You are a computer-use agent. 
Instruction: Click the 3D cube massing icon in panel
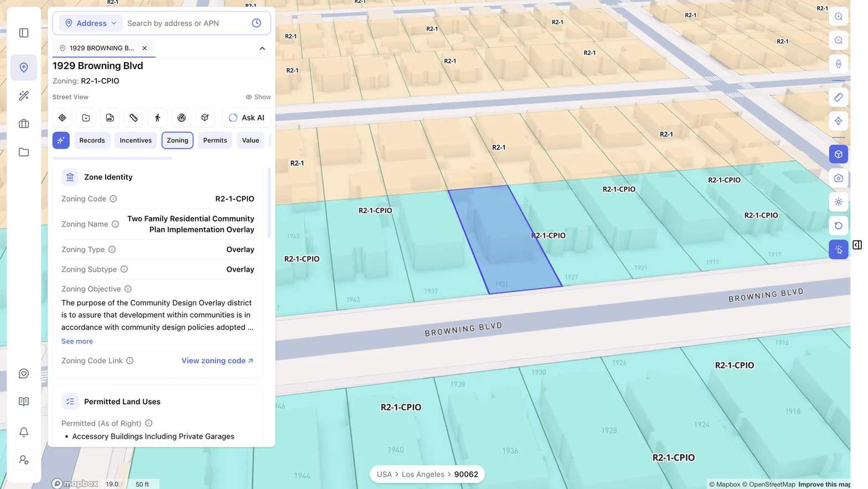[205, 118]
